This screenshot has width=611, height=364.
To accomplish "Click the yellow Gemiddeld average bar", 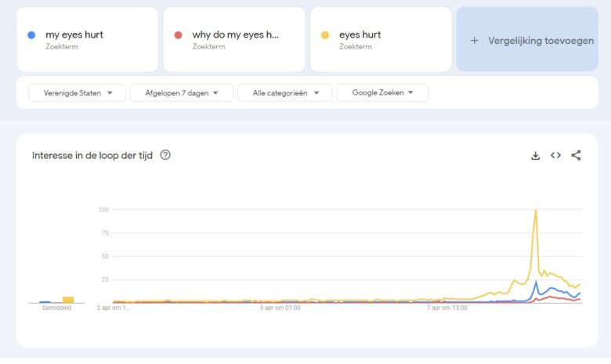I will pos(68,299).
